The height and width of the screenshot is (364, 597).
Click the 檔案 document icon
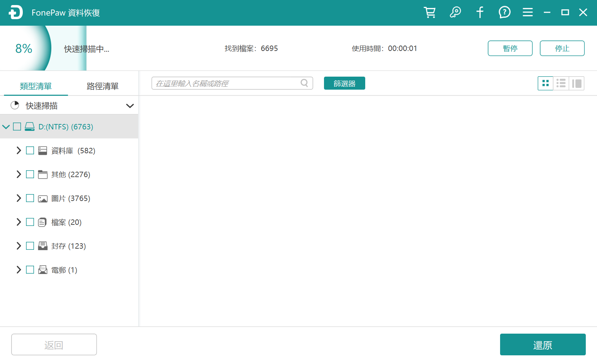tap(42, 222)
